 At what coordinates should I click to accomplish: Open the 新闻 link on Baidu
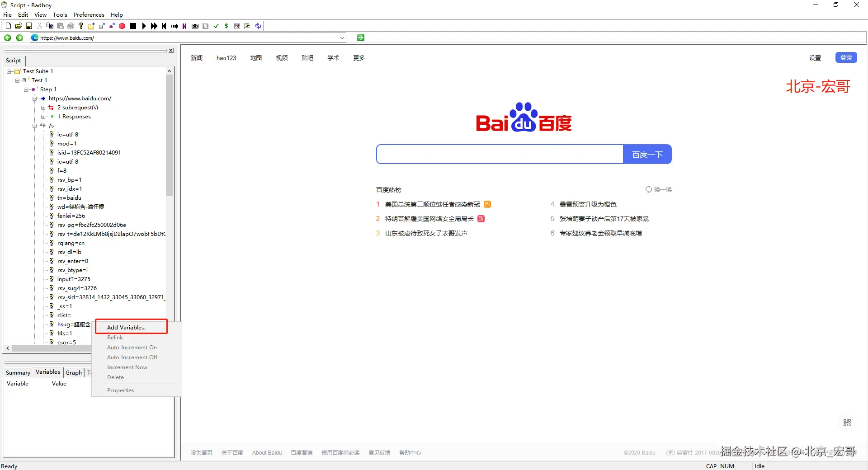click(197, 58)
